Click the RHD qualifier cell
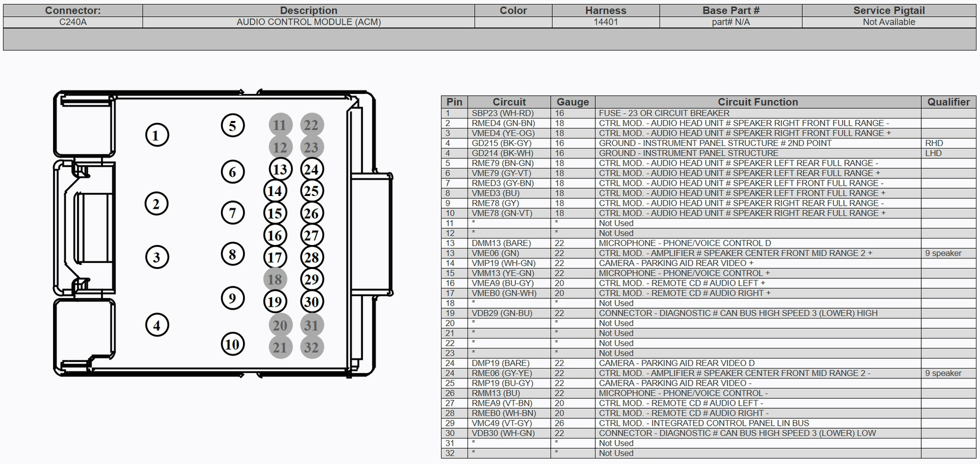 click(x=934, y=143)
